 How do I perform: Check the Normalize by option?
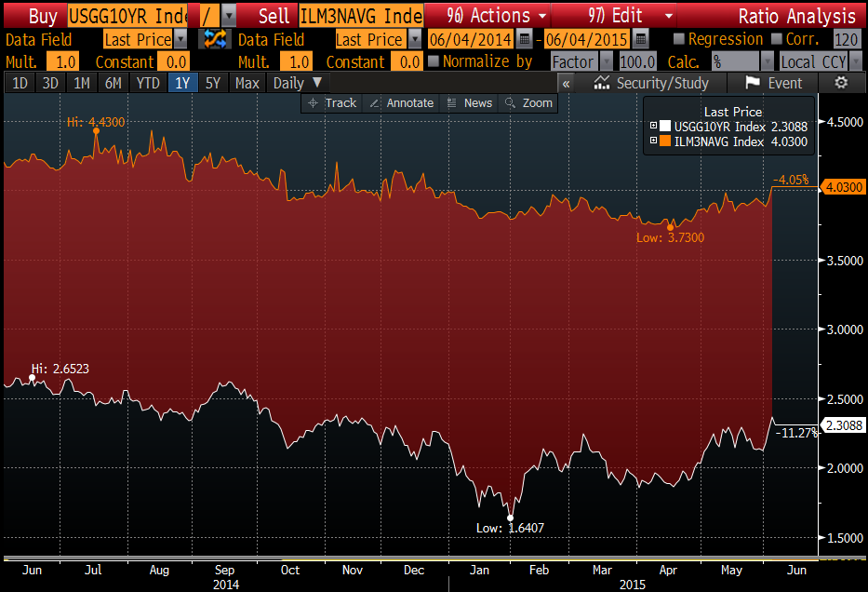click(433, 61)
